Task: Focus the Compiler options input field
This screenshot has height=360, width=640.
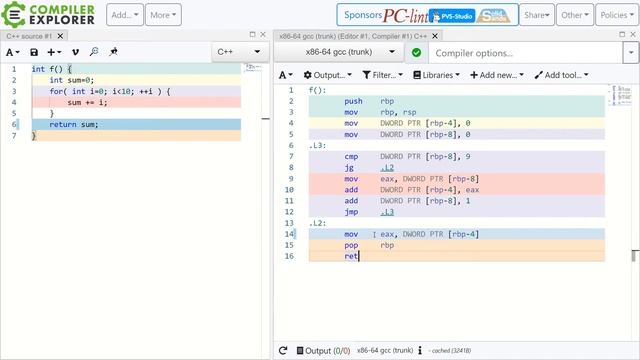Action: pyautogui.click(x=526, y=53)
